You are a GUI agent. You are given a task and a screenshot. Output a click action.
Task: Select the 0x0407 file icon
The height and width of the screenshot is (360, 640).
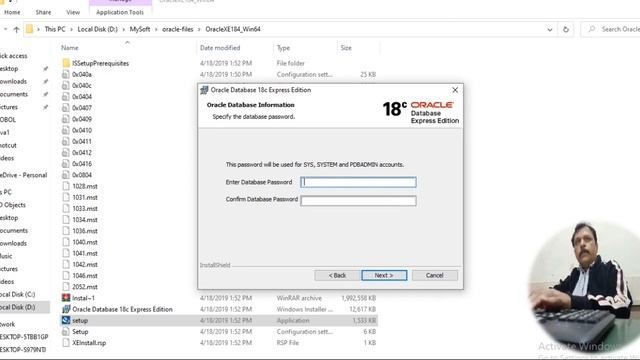[x=66, y=108]
